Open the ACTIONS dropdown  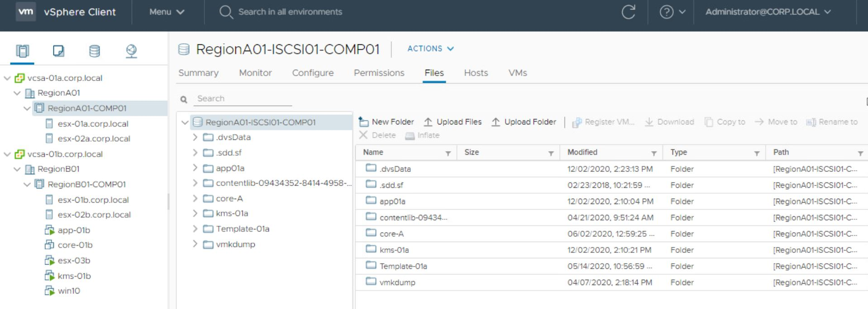coord(430,48)
